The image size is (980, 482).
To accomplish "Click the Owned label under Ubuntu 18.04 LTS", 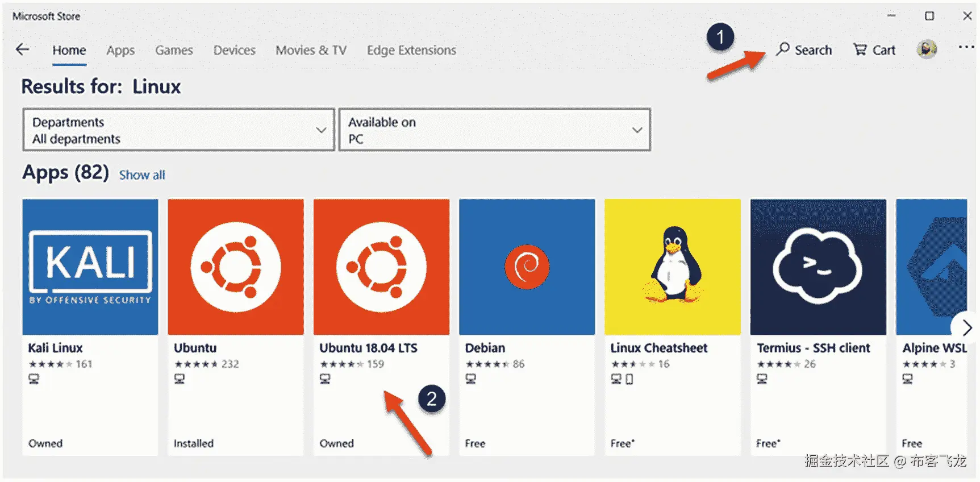I will tap(336, 443).
